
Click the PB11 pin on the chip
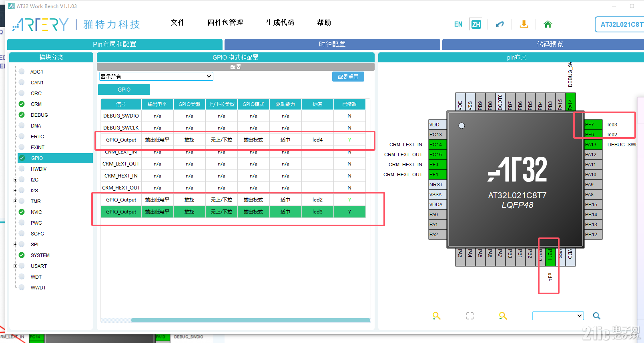[550, 257]
